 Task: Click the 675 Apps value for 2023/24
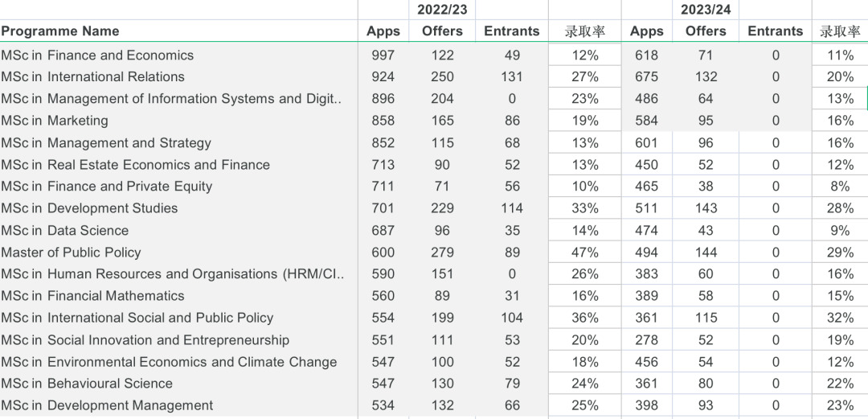pos(646,77)
